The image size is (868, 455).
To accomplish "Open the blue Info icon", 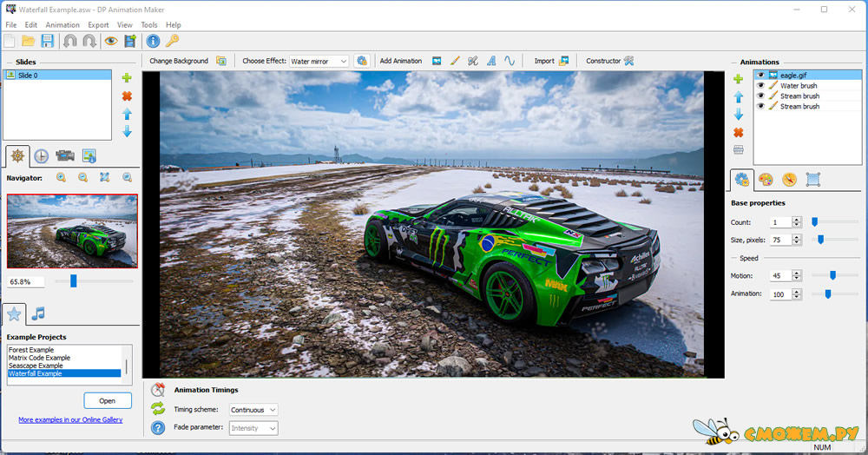I will [154, 41].
